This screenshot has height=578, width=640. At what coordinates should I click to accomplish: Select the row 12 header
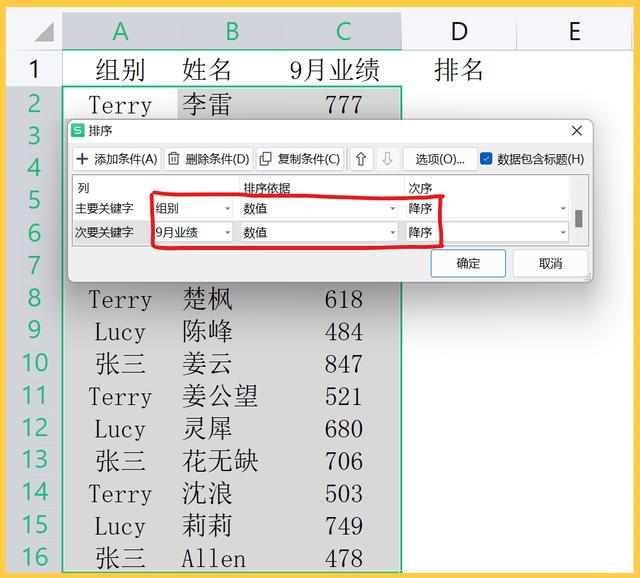click(x=34, y=428)
